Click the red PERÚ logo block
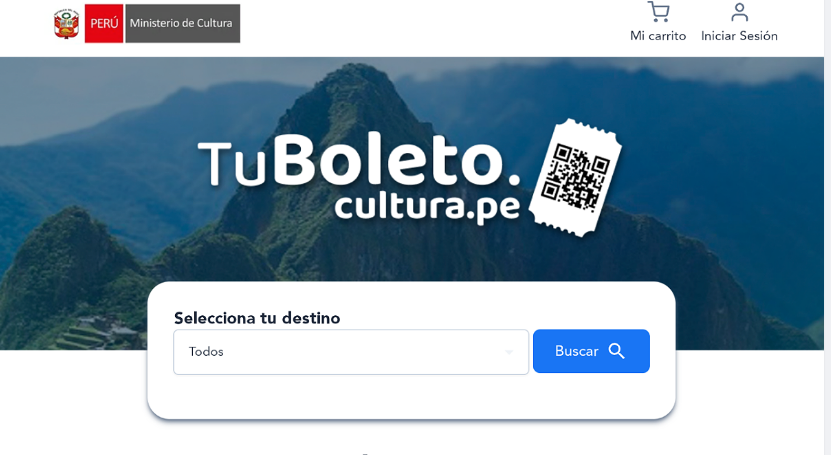 104,23
